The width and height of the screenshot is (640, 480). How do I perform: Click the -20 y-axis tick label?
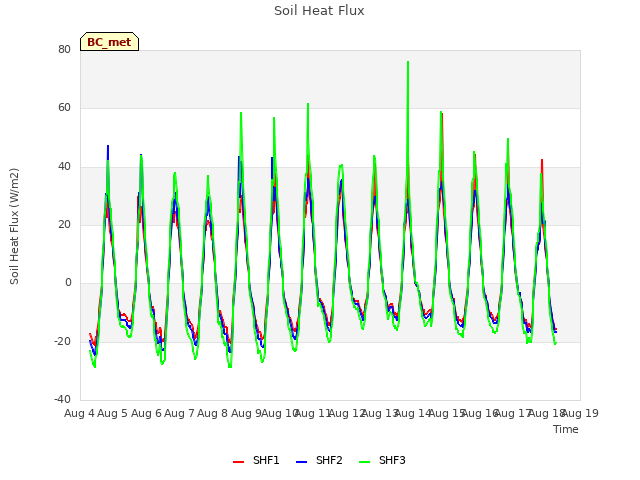(62, 341)
